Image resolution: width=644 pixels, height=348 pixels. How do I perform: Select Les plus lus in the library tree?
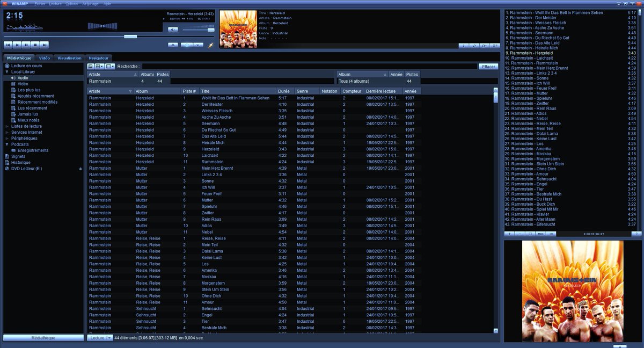pyautogui.click(x=28, y=90)
